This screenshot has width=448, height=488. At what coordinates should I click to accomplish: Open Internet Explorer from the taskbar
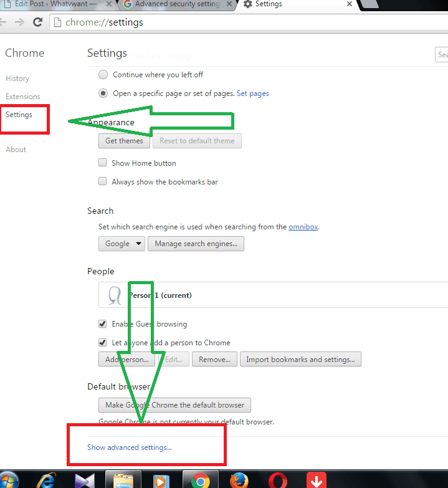[47, 481]
